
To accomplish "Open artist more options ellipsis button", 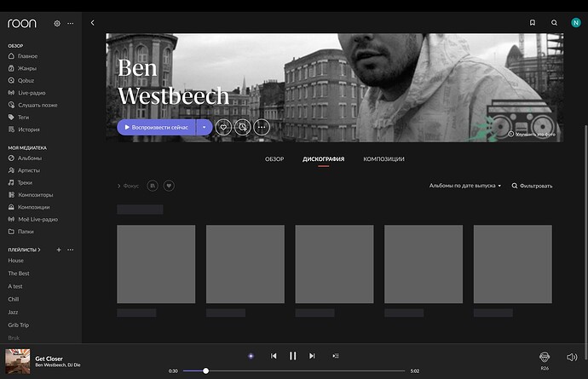I will tap(262, 128).
